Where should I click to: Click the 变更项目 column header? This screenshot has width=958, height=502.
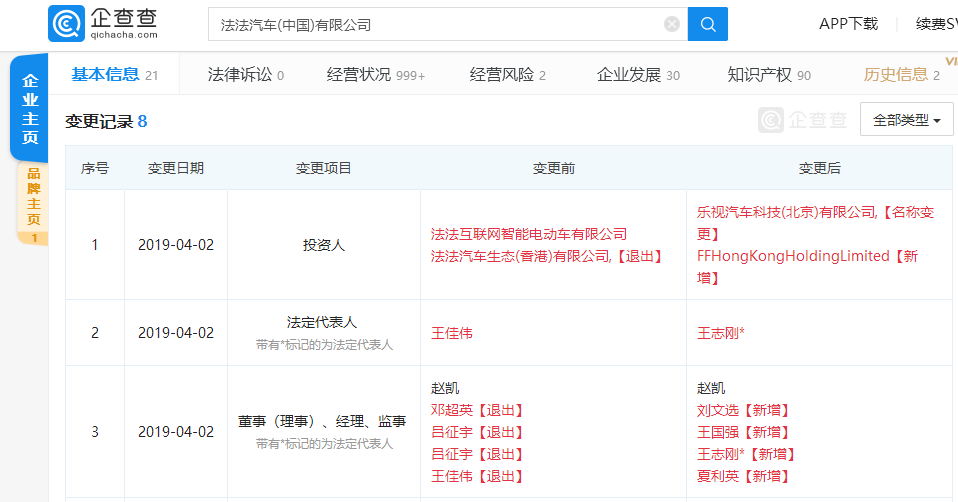323,168
